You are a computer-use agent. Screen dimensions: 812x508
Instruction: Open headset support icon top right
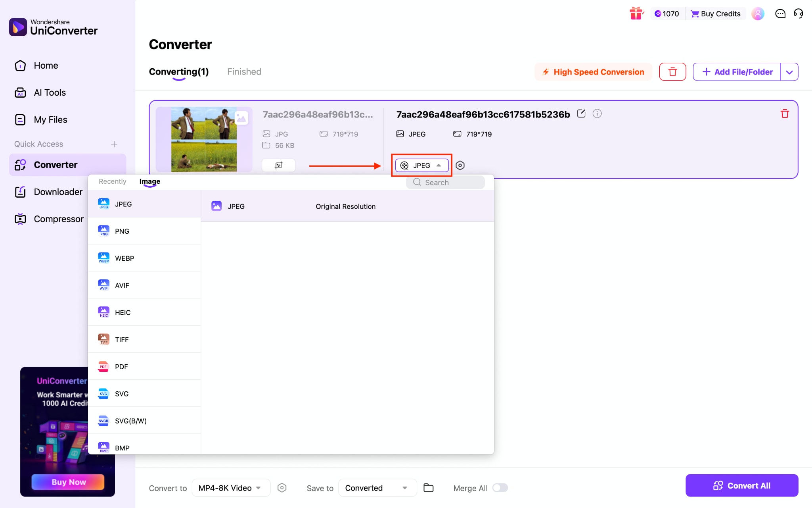pyautogui.click(x=799, y=13)
